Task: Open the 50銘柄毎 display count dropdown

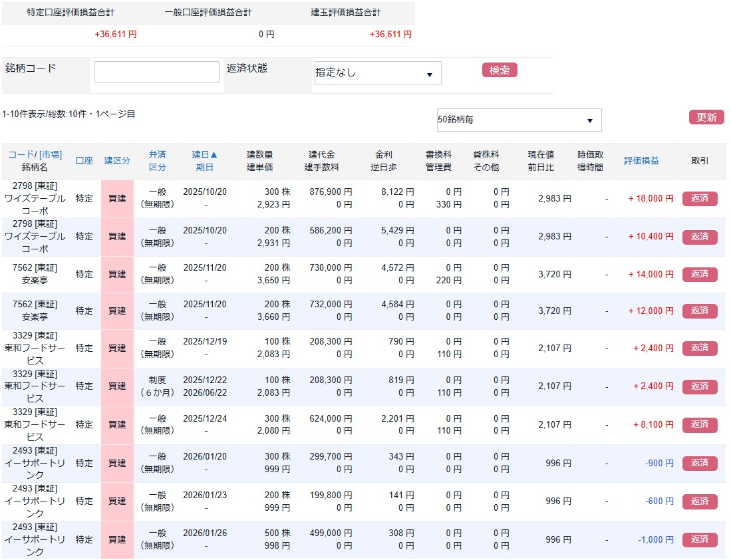Action: (x=518, y=120)
